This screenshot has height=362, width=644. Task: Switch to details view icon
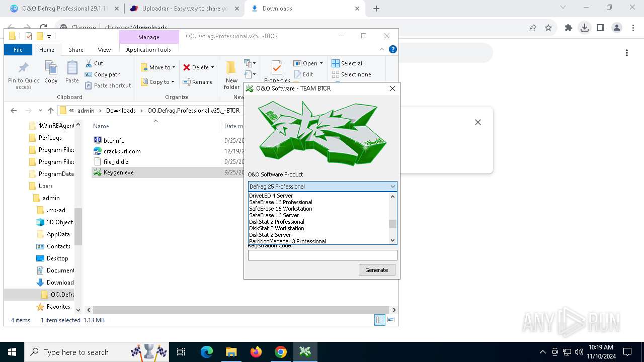[x=380, y=320]
